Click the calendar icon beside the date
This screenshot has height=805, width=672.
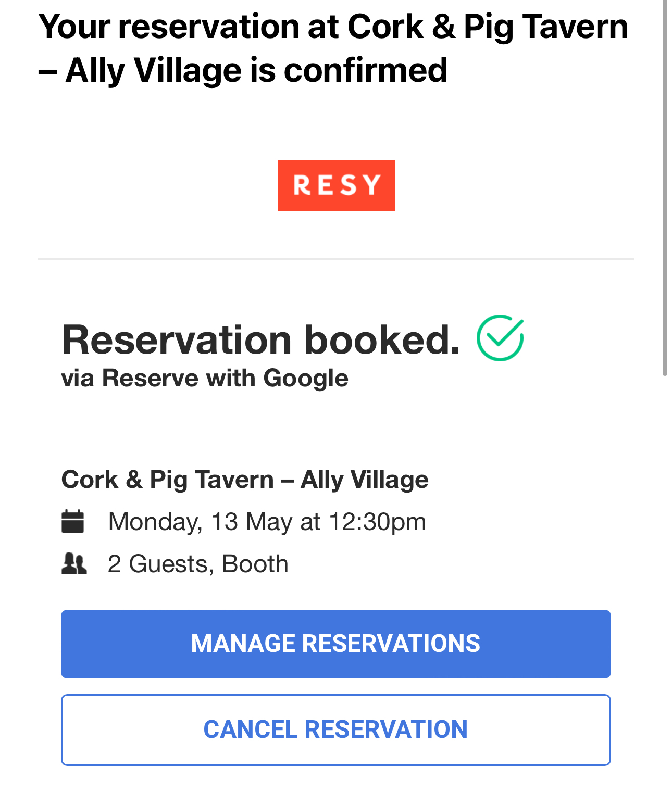[73, 521]
